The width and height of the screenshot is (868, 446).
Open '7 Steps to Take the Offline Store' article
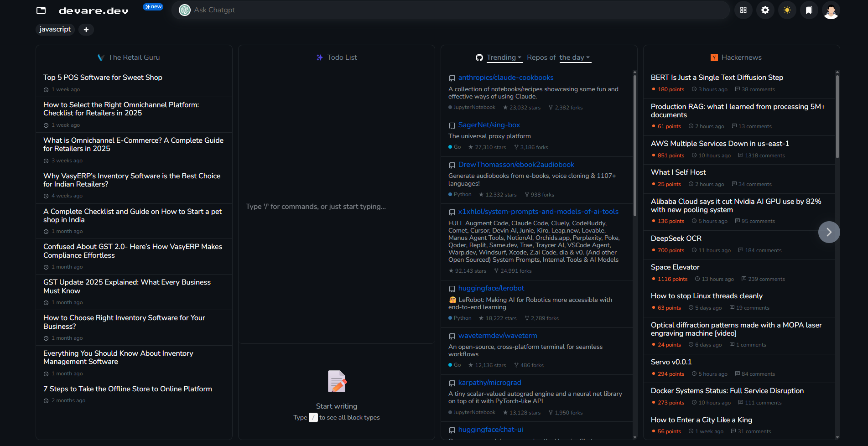128,389
